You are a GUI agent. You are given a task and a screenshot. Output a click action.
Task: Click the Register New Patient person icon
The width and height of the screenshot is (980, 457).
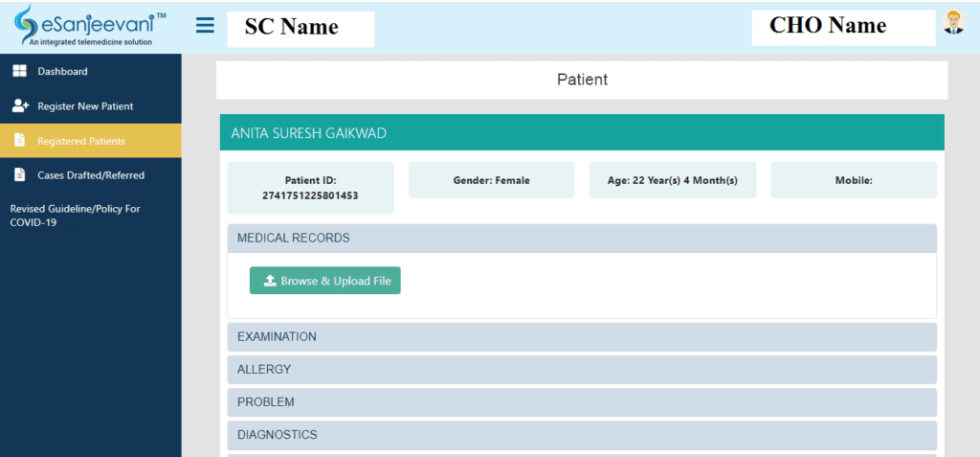tap(20, 106)
